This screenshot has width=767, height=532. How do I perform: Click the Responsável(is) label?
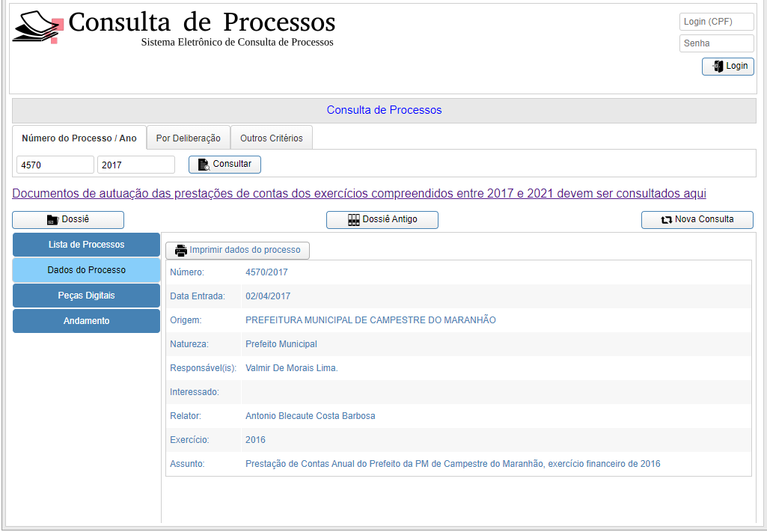click(203, 368)
